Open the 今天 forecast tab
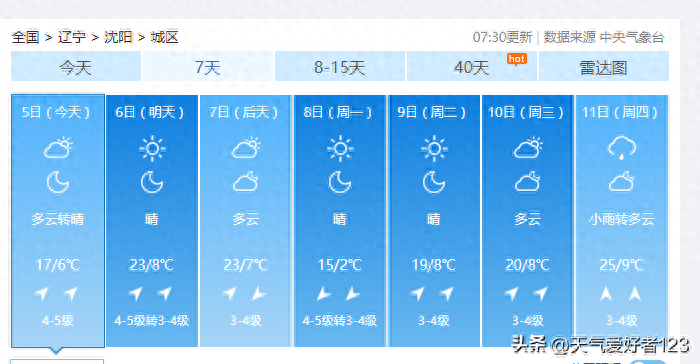This screenshot has height=364, width=700. 76,67
